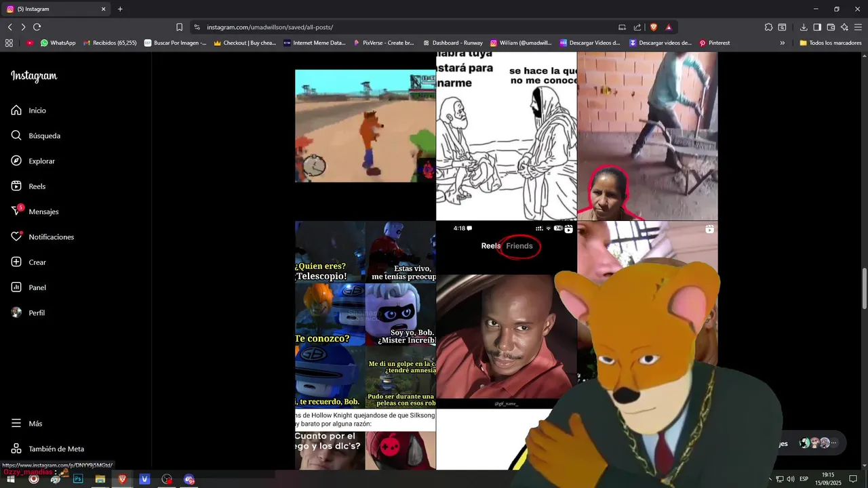Screen dimensions: 868x488
Task: Open Brave Shields panel
Action: [x=654, y=27]
